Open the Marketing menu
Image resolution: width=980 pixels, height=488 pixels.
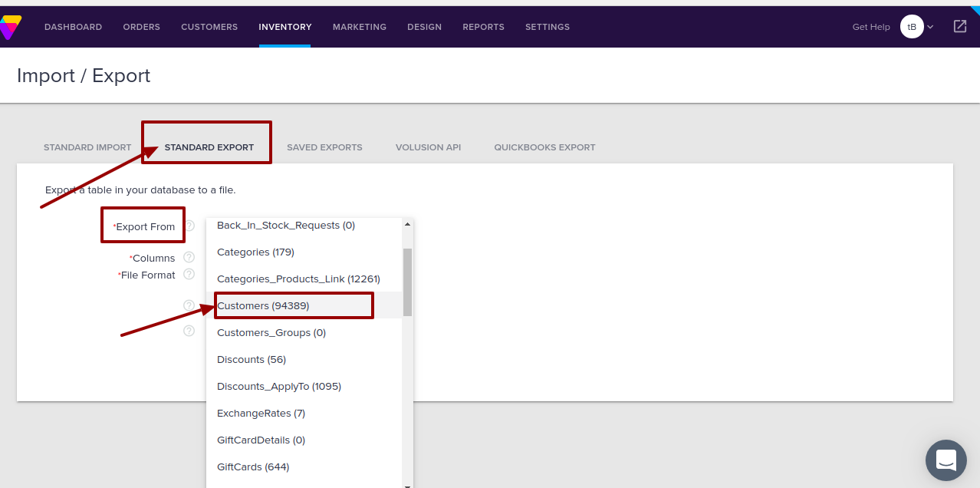pyautogui.click(x=360, y=27)
